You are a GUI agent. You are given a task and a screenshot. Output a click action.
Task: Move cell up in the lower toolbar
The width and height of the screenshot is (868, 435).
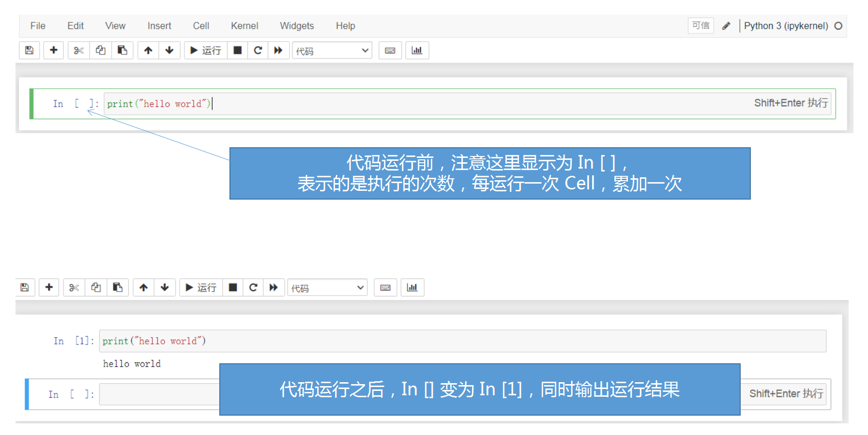pyautogui.click(x=143, y=288)
